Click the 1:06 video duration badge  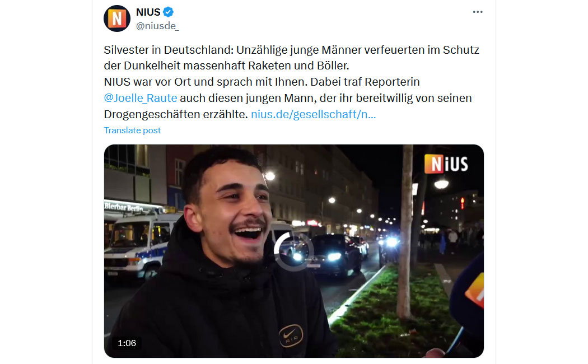[127, 343]
